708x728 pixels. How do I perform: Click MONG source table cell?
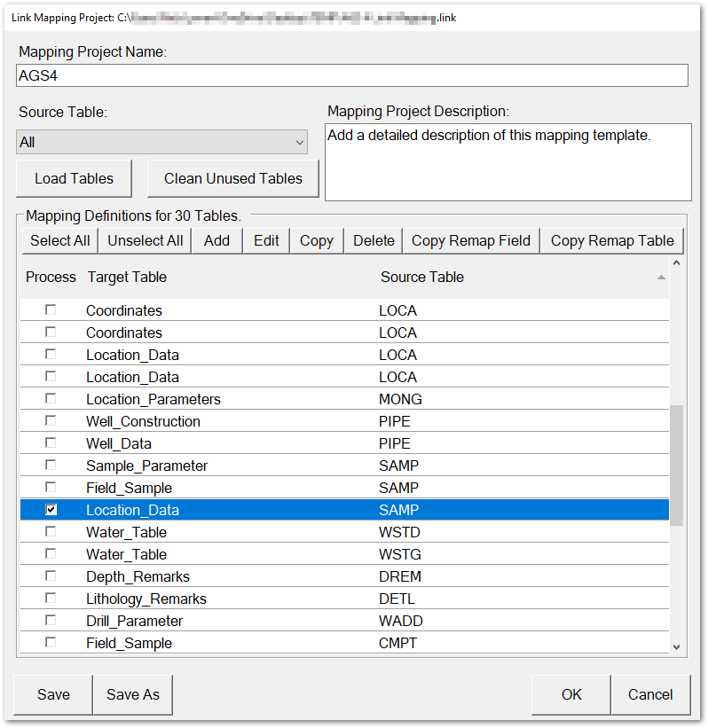(x=400, y=399)
